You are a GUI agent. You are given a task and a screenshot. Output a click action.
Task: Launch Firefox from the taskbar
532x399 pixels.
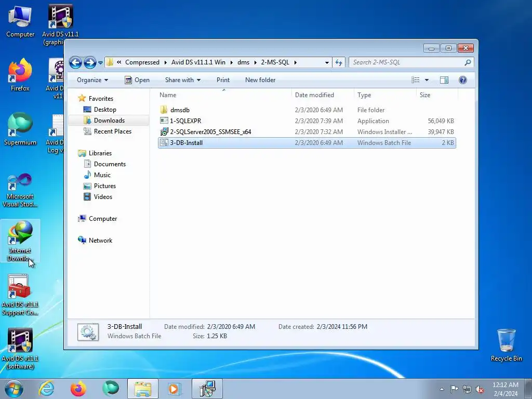(x=78, y=389)
